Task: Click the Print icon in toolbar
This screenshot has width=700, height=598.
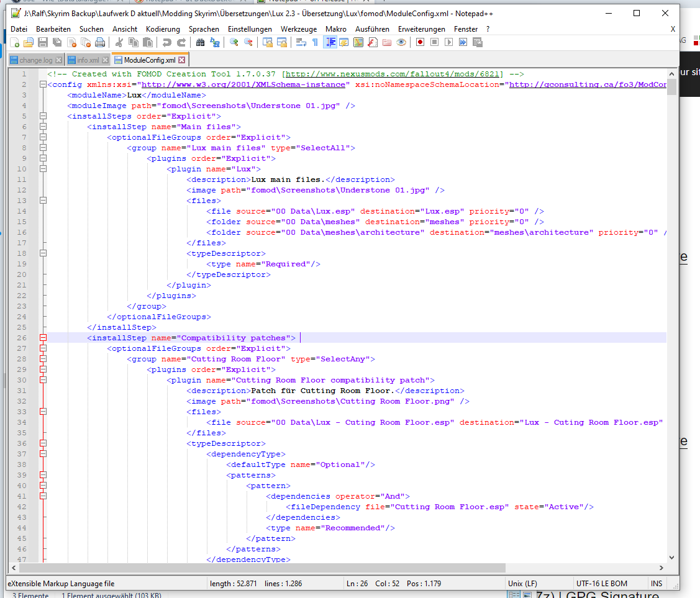Action: (99, 42)
